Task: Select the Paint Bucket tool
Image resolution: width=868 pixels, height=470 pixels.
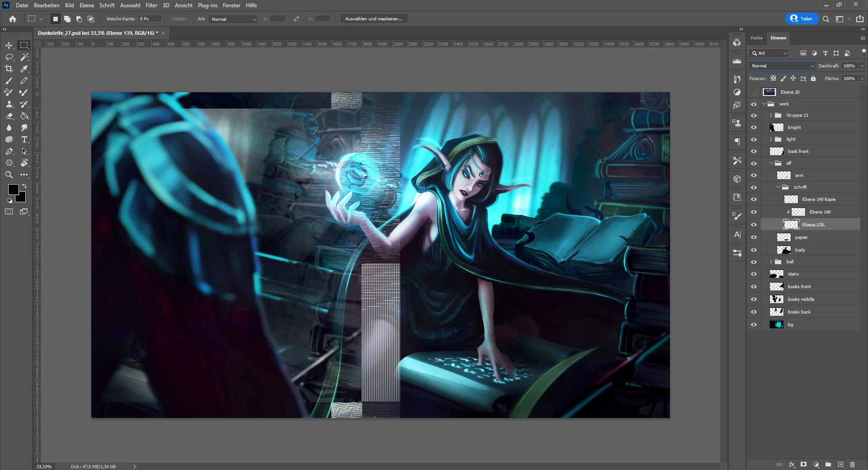Action: 24,116
